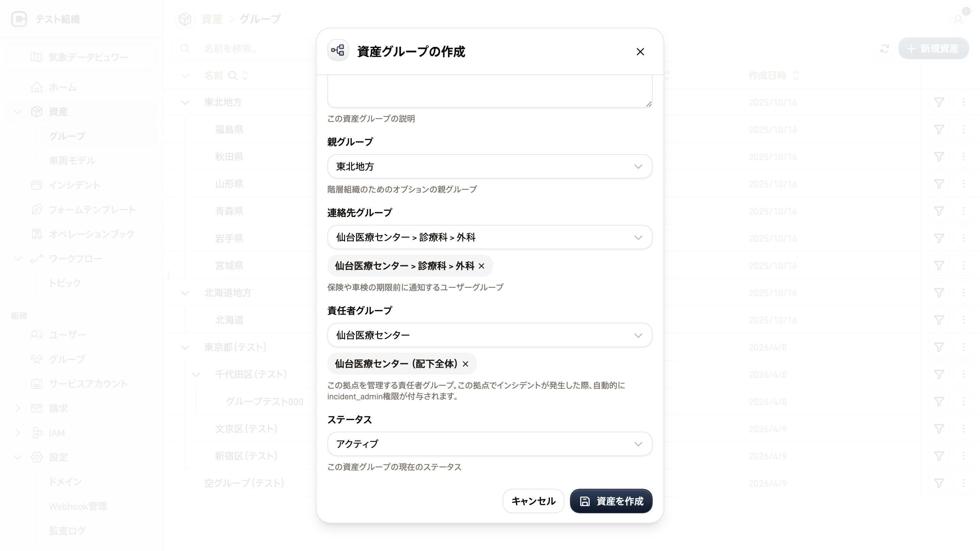Open 監査ログ in the sidebar

(x=67, y=531)
